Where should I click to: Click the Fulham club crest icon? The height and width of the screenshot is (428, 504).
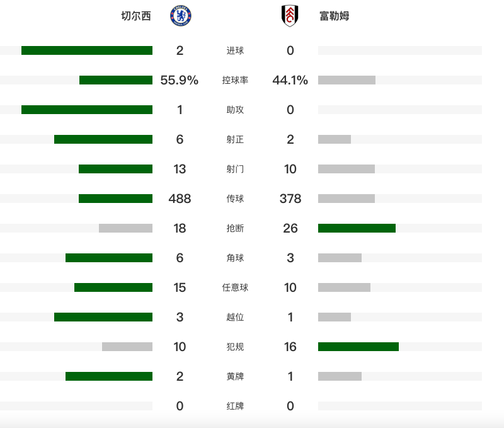(x=290, y=16)
